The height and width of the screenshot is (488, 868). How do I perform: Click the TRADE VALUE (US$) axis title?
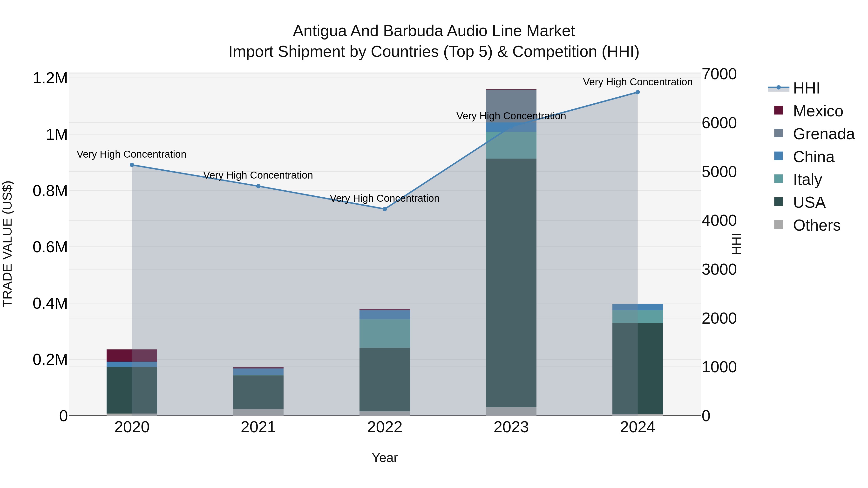(x=7, y=244)
